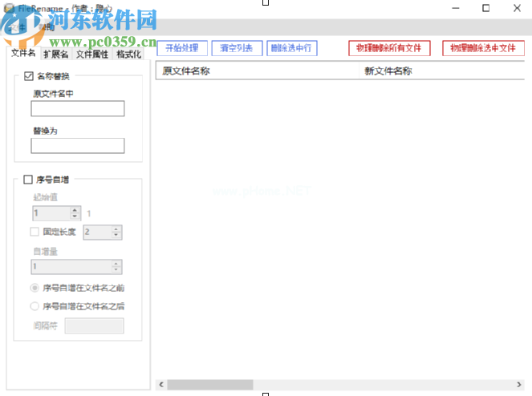
Task: Switch to the 扩展名 tab
Action: tap(57, 55)
